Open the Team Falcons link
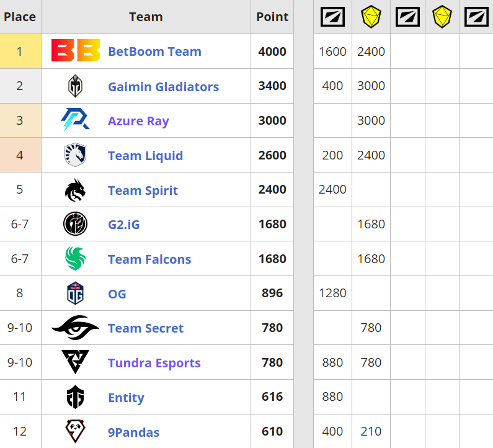Viewport: 493px width, 448px height. pos(149,259)
